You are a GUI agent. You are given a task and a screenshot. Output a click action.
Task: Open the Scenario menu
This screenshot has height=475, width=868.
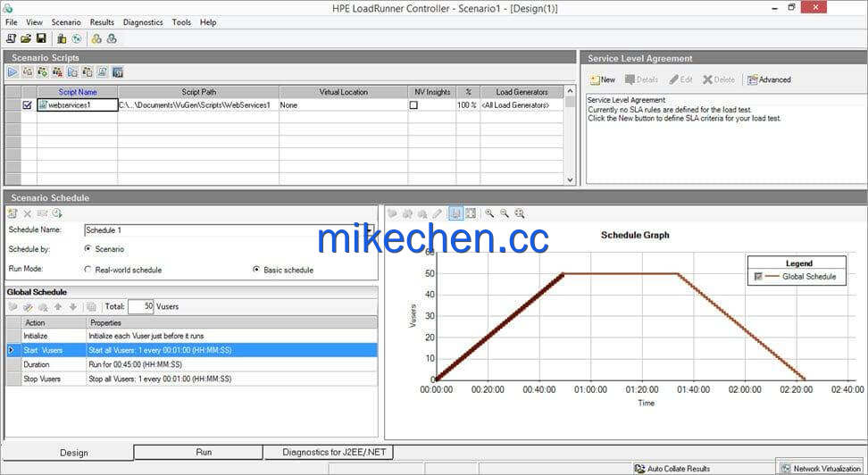coord(66,22)
